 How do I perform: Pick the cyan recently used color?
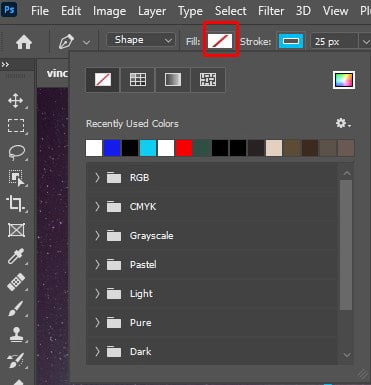tap(148, 148)
